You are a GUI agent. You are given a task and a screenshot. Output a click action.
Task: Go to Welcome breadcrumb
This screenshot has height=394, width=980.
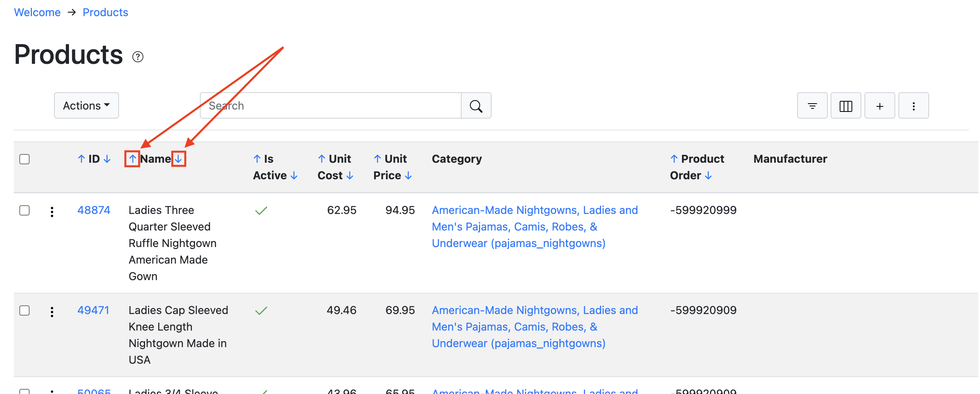37,12
